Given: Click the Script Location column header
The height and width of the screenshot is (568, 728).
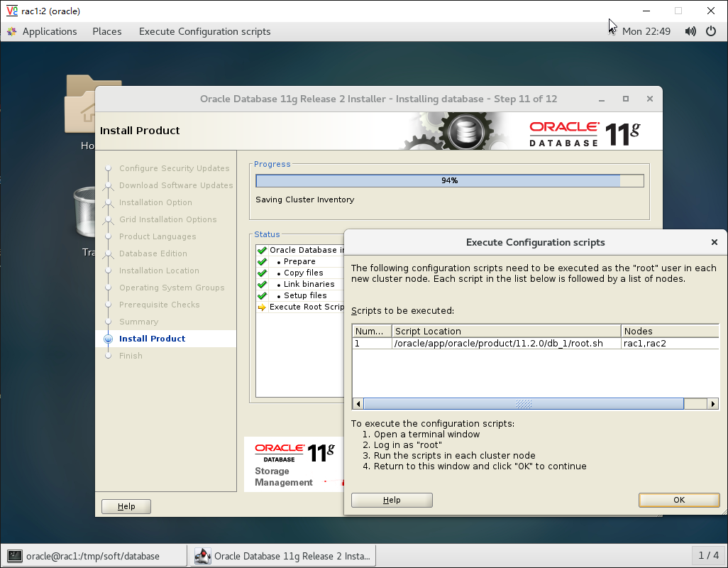Looking at the screenshot, I should [x=506, y=331].
